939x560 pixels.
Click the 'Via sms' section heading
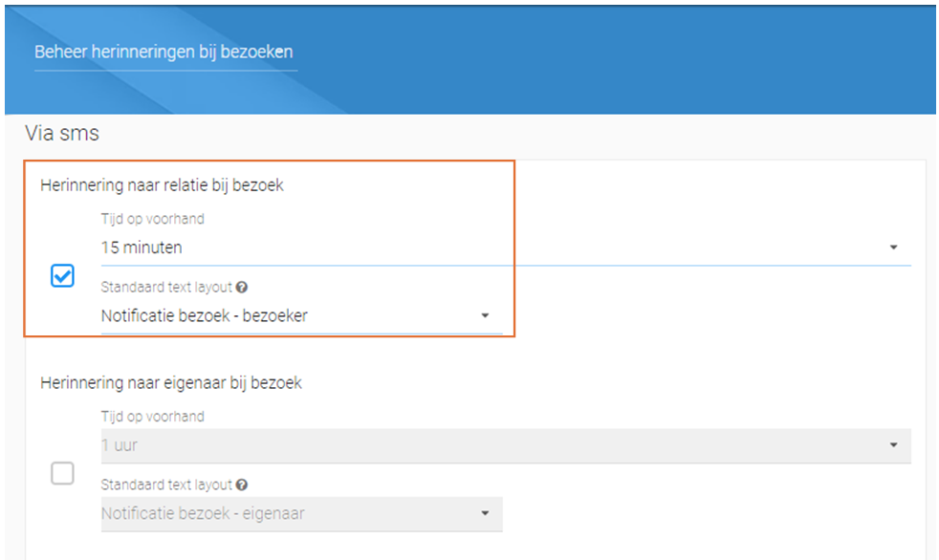click(x=62, y=133)
